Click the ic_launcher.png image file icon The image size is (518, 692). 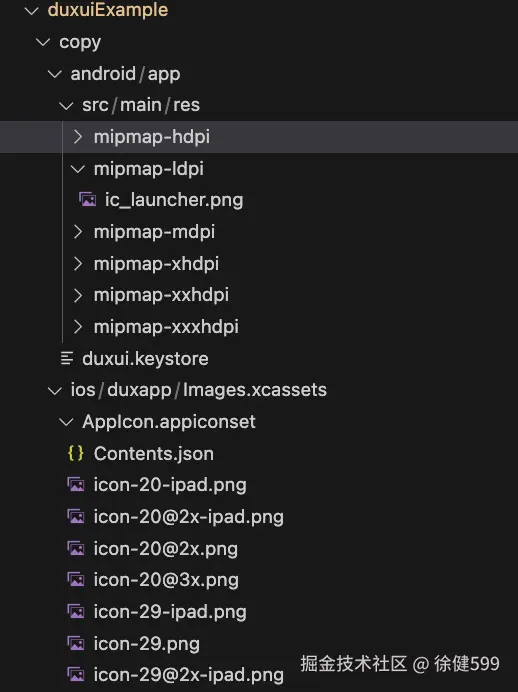coord(87,200)
